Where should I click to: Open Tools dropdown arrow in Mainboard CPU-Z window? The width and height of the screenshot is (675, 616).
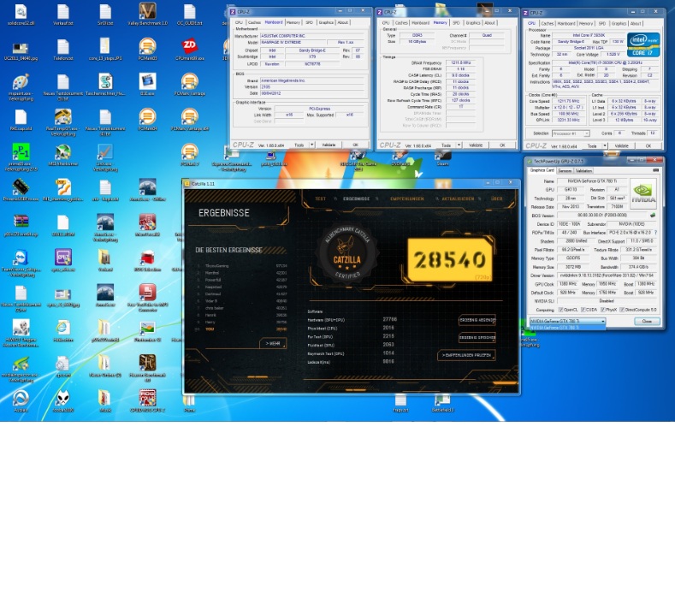tap(312, 145)
